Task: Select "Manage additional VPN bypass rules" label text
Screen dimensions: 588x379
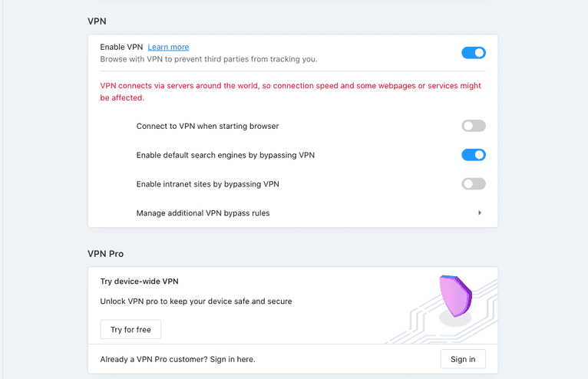Action: (203, 213)
